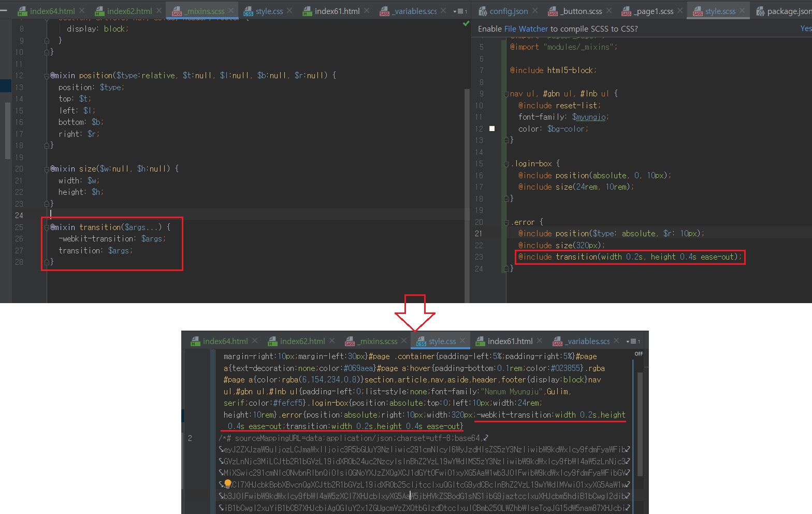Screen dimensions: 812x514
Task: Close the active style.css tab in bottom editor
Action: pyautogui.click(x=462, y=340)
